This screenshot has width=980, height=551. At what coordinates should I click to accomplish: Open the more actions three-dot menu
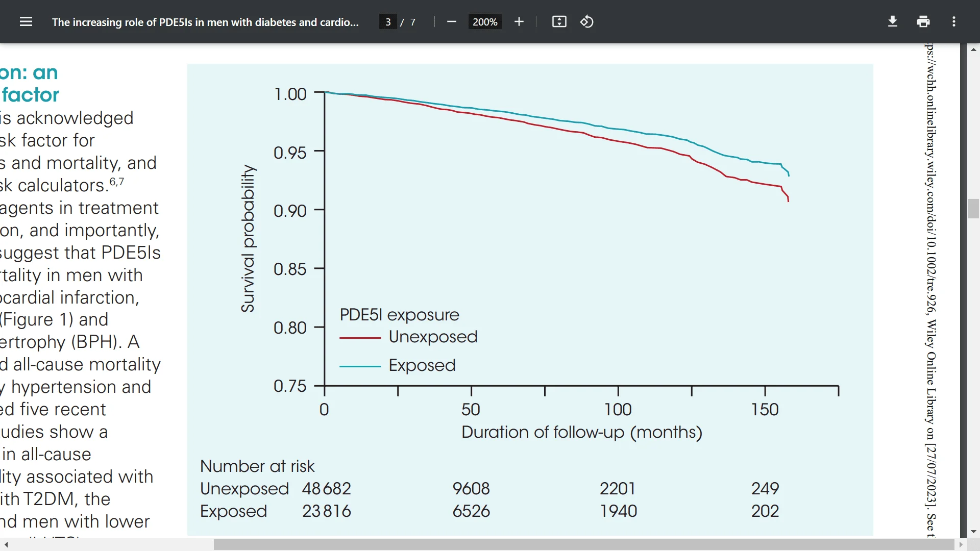click(954, 21)
